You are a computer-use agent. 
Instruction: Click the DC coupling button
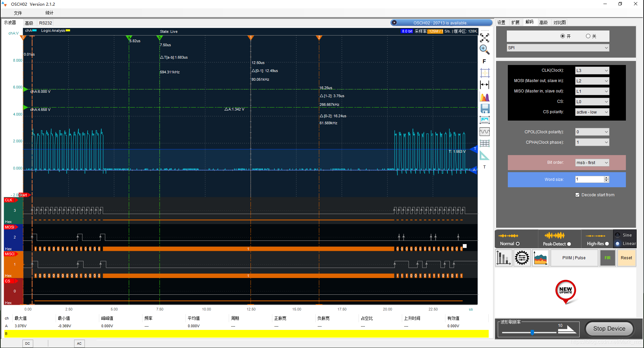(x=28, y=343)
